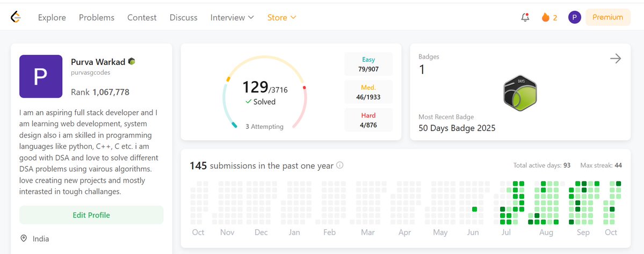Click the Aug month label on heatmap
Image resolution: width=644 pixels, height=254 pixels.
546,233
